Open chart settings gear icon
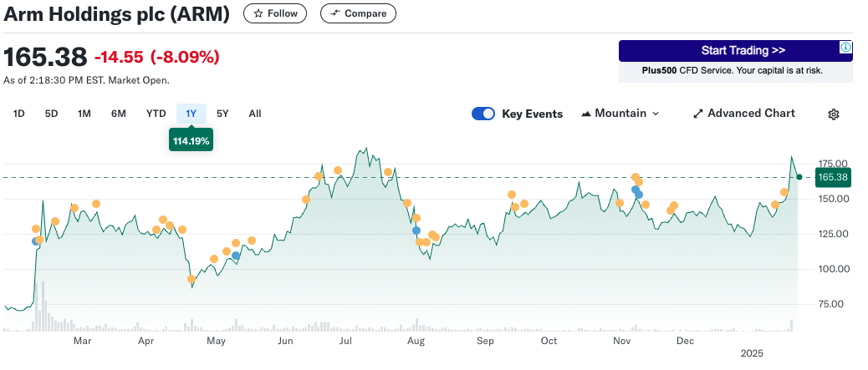The width and height of the screenshot is (868, 370). (834, 114)
